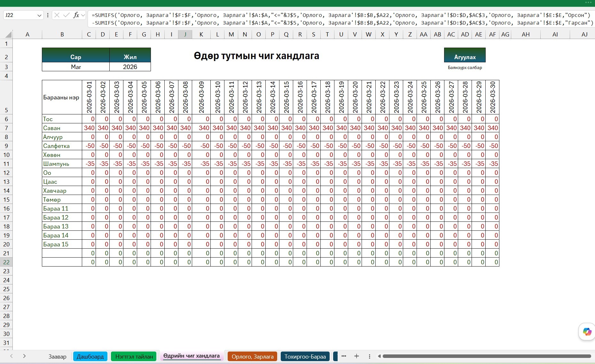Click the Select All corner triangle
Viewport: 595px width, 364px height.
click(x=9, y=35)
